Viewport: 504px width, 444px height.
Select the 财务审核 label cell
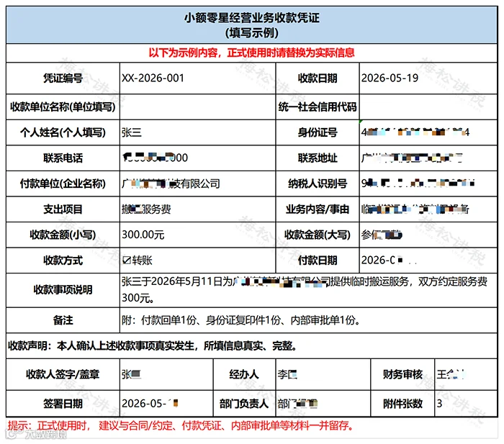(402, 375)
